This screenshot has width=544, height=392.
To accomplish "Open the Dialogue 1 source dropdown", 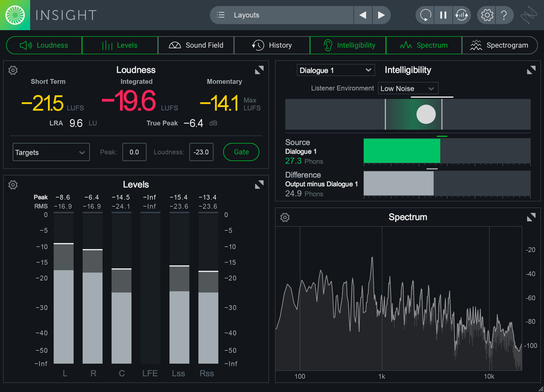I will (x=335, y=70).
